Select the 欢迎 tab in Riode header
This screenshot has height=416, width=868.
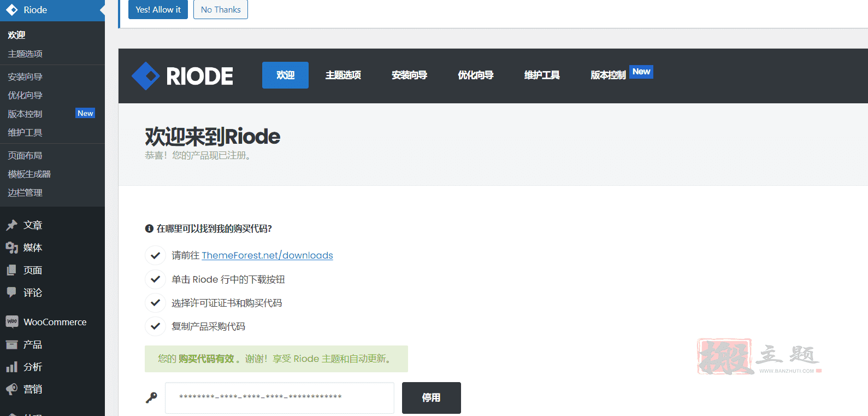285,75
